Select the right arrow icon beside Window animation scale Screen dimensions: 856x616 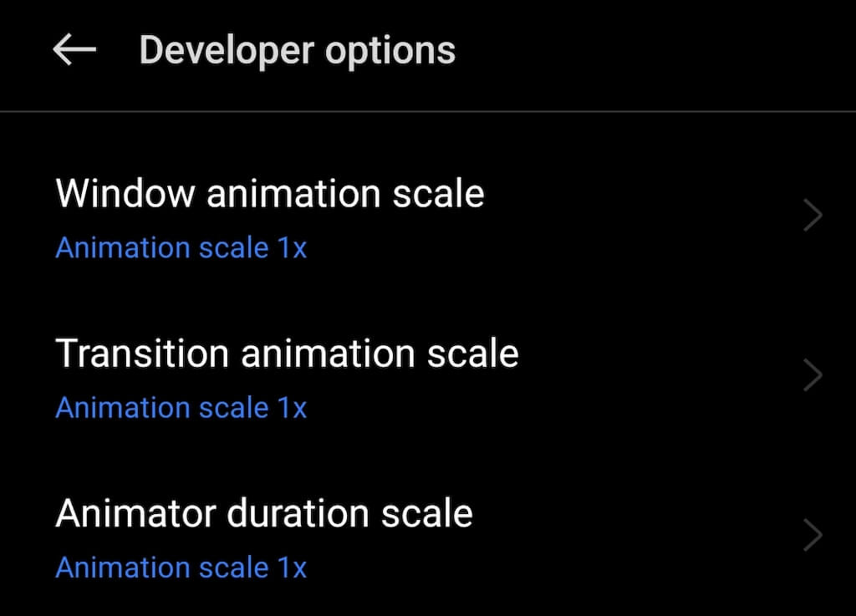point(813,216)
